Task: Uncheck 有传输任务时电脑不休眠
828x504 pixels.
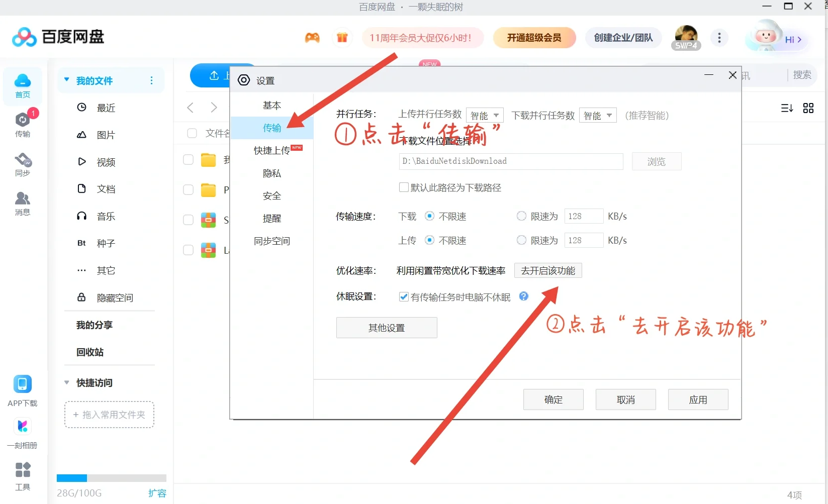Action: pos(404,296)
